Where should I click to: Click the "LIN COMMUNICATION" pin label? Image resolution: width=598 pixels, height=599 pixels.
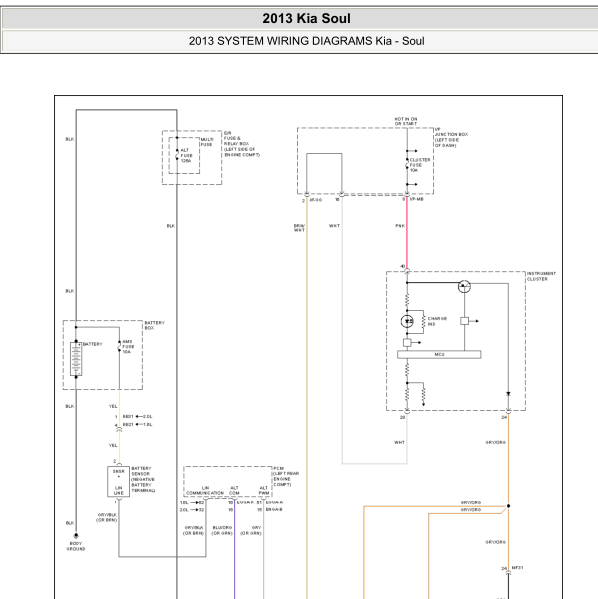click(x=205, y=491)
